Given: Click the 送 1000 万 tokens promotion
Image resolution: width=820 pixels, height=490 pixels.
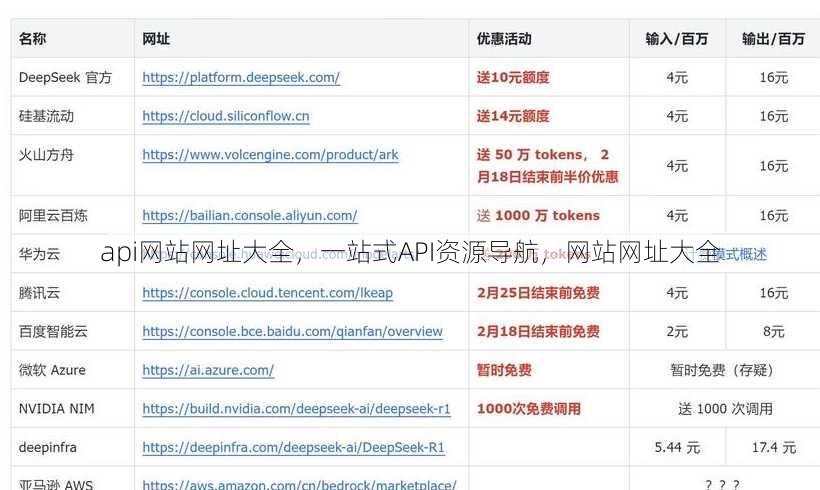Looking at the screenshot, I should coord(538,215).
